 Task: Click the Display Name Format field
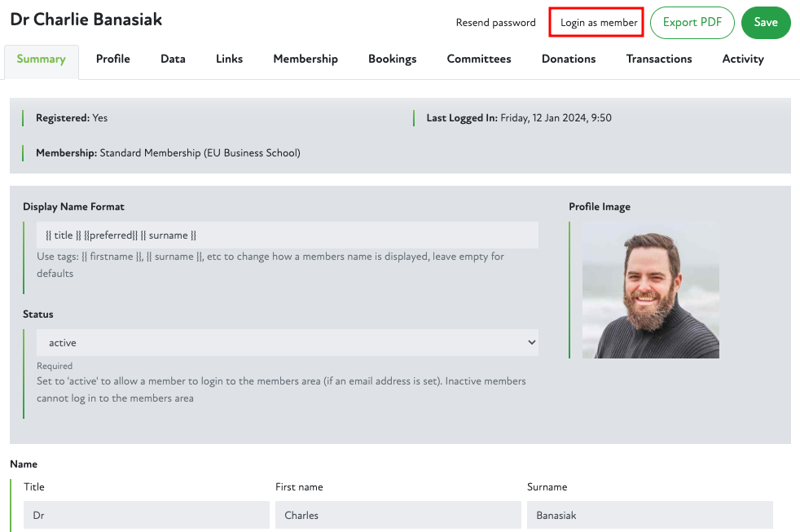287,235
